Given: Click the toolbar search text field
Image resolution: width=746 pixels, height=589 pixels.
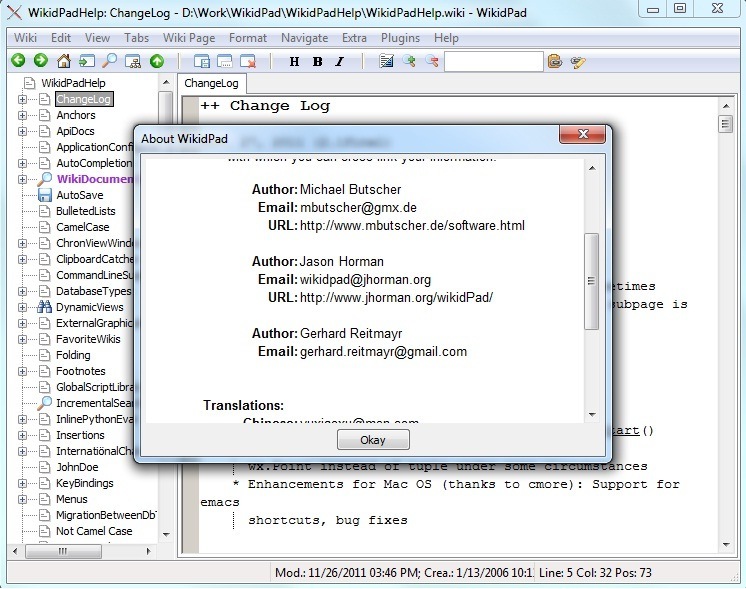Looking at the screenshot, I should click(x=493, y=61).
